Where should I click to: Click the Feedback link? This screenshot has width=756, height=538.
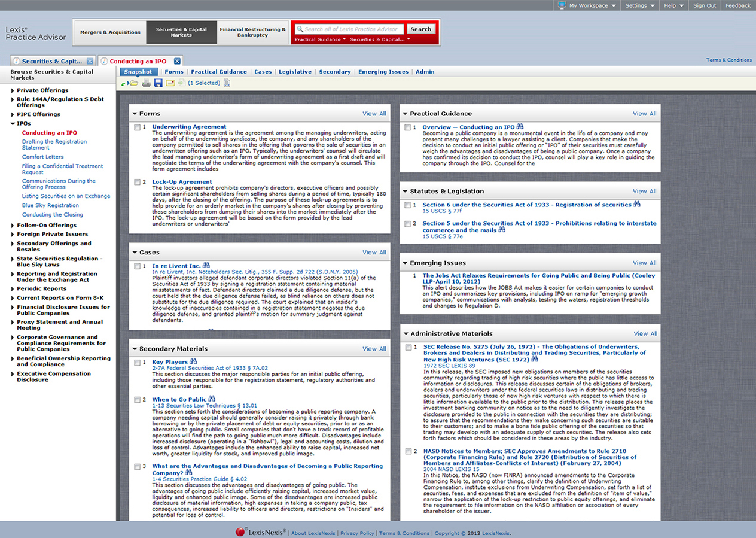(x=738, y=5)
